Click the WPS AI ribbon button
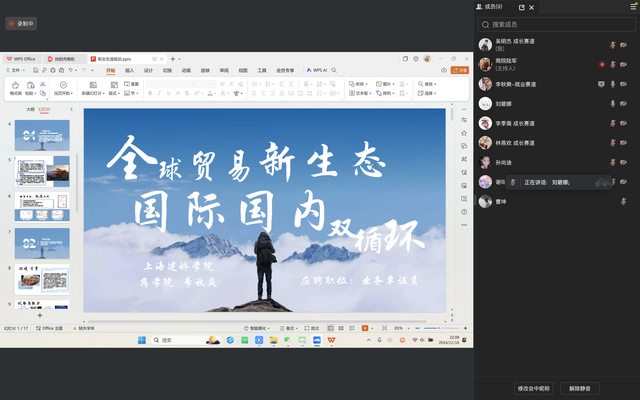The width and height of the screenshot is (640, 400). click(x=319, y=71)
